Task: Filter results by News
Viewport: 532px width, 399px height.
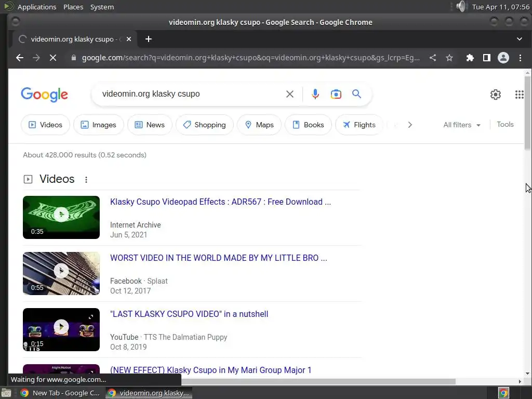Action: point(150,125)
